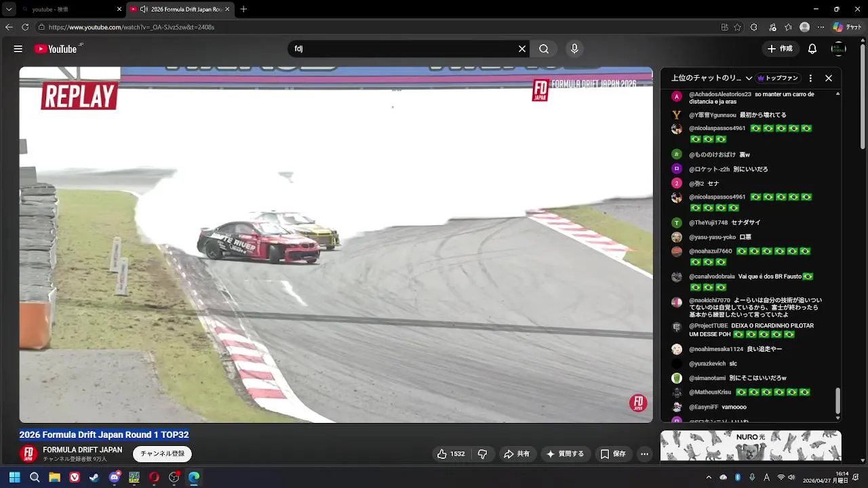Click chat message from @AchadosAleatorios23

743,98
